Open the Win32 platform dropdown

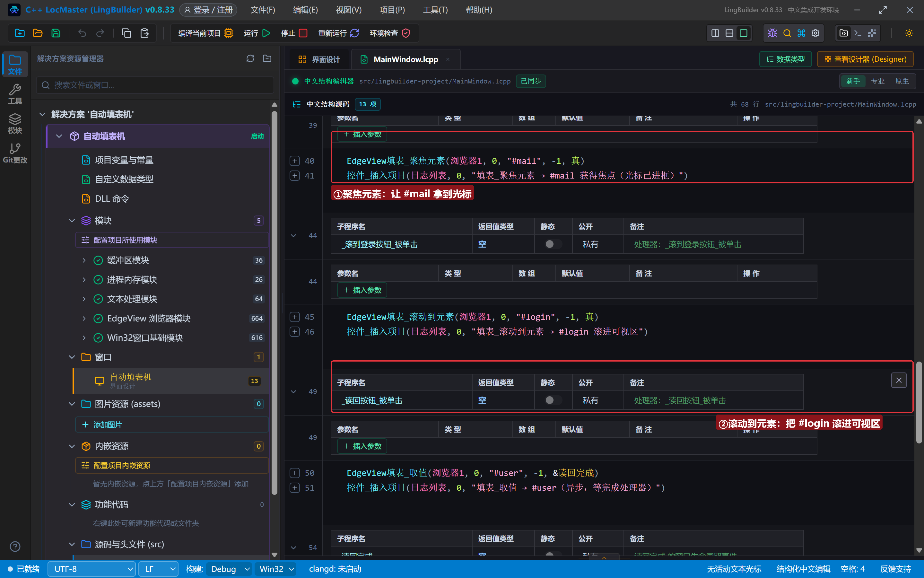click(276, 569)
